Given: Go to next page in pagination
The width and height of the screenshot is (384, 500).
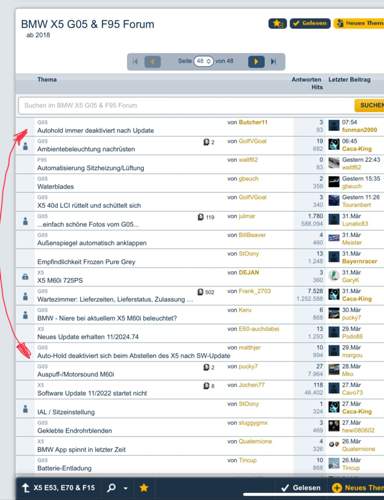Looking at the screenshot, I should [x=256, y=61].
